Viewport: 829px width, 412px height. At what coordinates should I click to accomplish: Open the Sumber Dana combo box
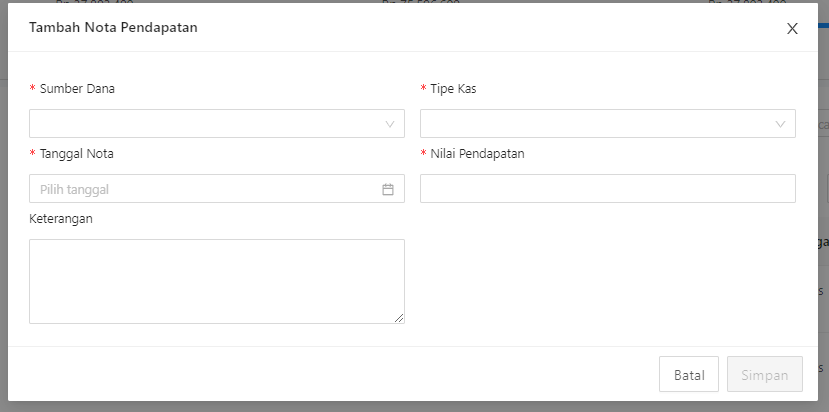click(217, 124)
